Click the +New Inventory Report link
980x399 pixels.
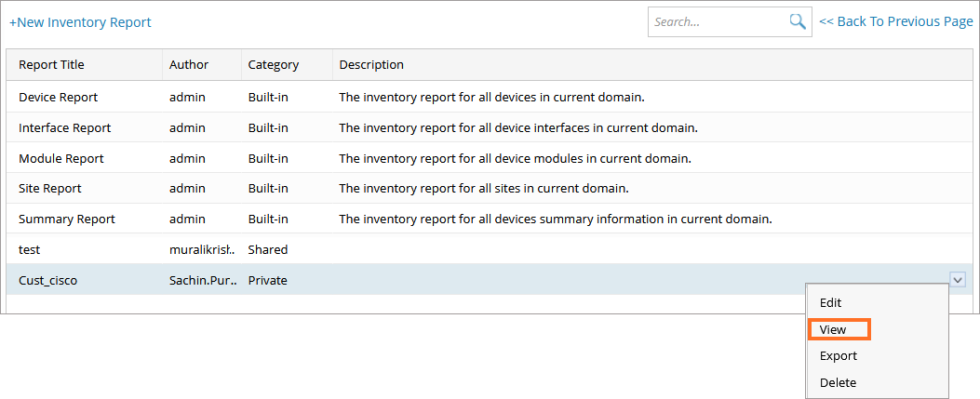pyautogui.click(x=80, y=22)
